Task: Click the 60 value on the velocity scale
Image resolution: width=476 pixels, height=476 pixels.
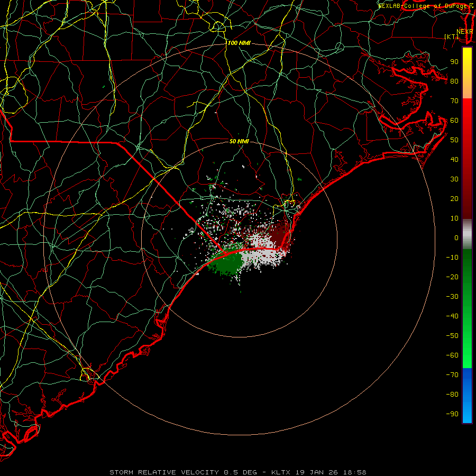Action: 454,121
